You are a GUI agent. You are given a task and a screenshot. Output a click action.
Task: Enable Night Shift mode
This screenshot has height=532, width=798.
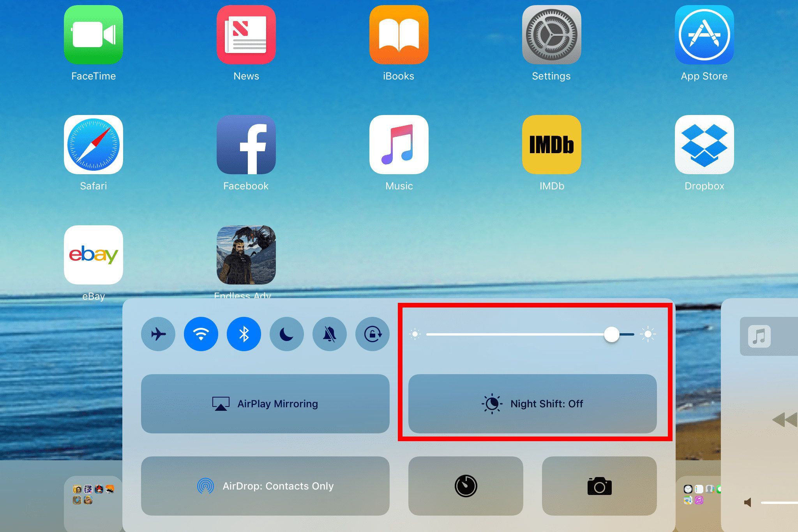pos(531,404)
